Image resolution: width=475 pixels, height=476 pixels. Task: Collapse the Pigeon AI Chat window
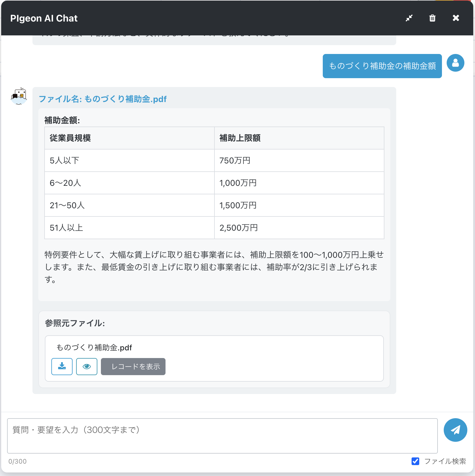tap(409, 18)
